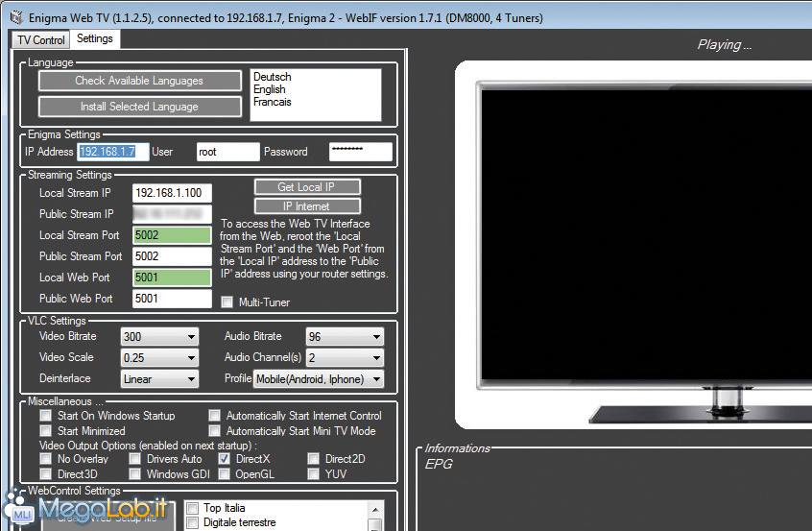The height and width of the screenshot is (531, 812).
Task: Enable the Multi-Tuner checkbox
Action: pyautogui.click(x=227, y=302)
